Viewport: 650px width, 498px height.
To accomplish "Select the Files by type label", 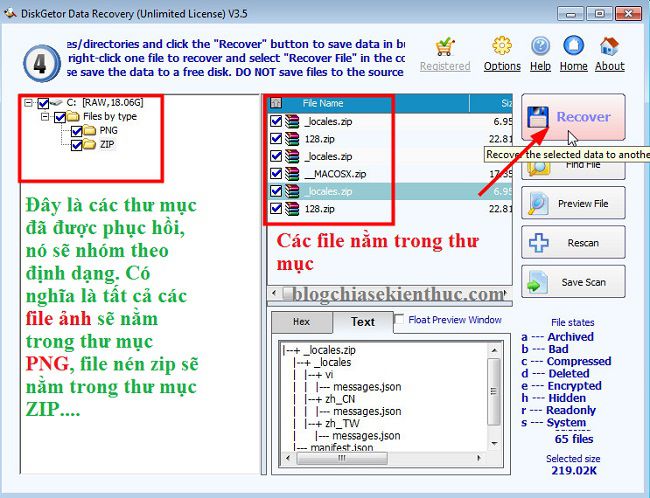I will click(x=110, y=117).
